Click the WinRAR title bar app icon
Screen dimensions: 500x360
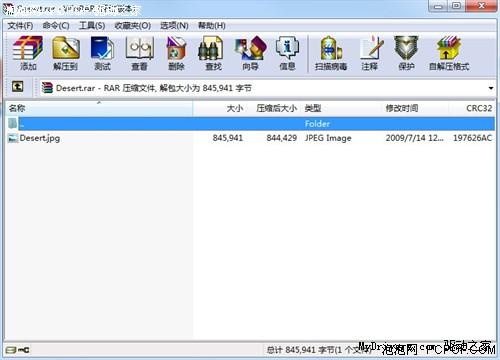click(x=9, y=9)
